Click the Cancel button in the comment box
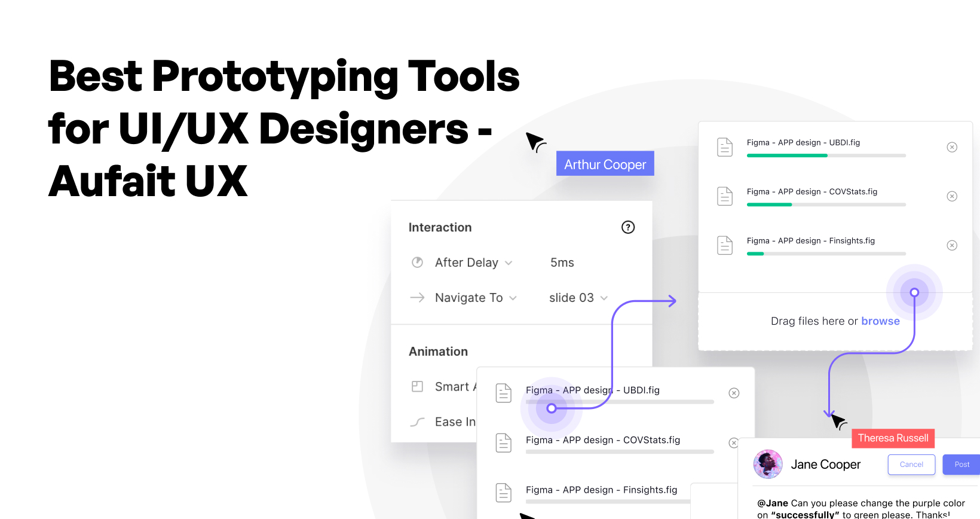This screenshot has width=980, height=519. point(911,465)
